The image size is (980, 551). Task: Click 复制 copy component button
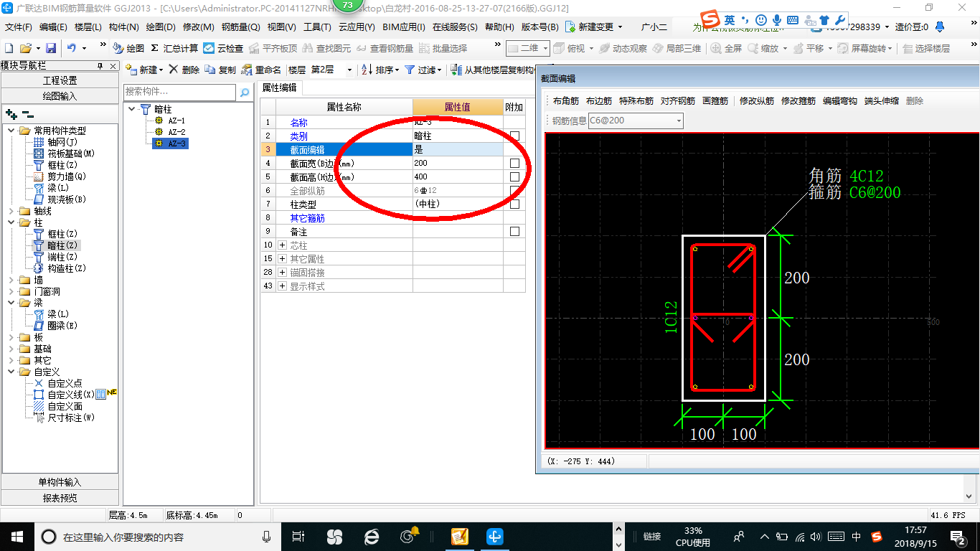click(x=220, y=70)
